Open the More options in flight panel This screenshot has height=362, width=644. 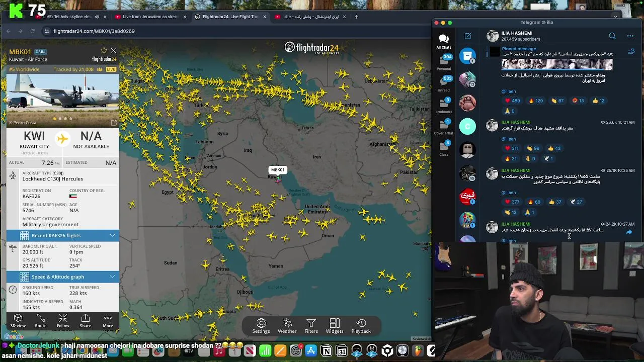point(108,321)
